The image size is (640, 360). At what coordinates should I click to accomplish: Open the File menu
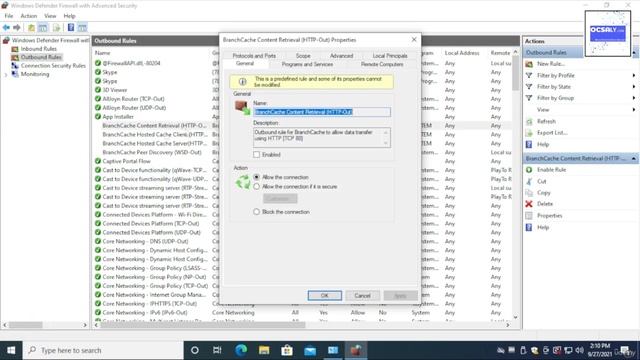pos(9,16)
